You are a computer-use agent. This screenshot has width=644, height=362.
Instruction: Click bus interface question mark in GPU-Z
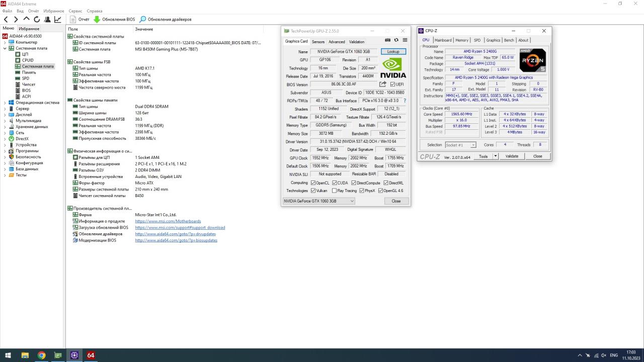click(405, 101)
